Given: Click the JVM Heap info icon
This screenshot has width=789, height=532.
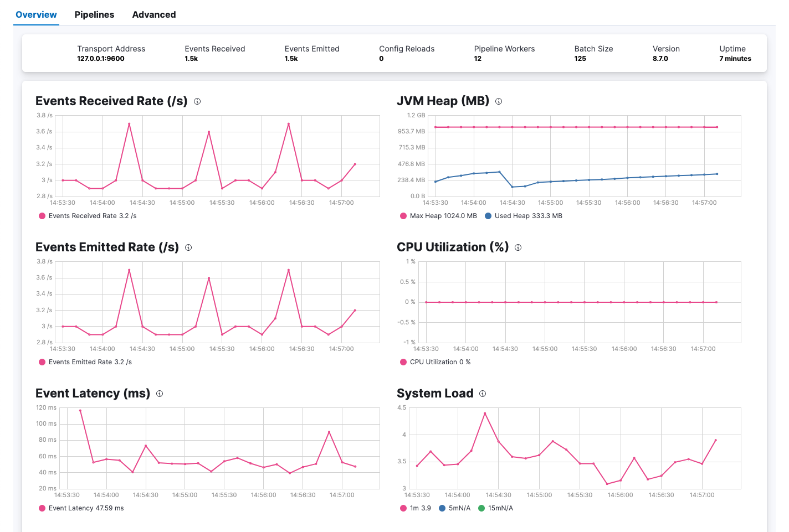Looking at the screenshot, I should click(498, 101).
